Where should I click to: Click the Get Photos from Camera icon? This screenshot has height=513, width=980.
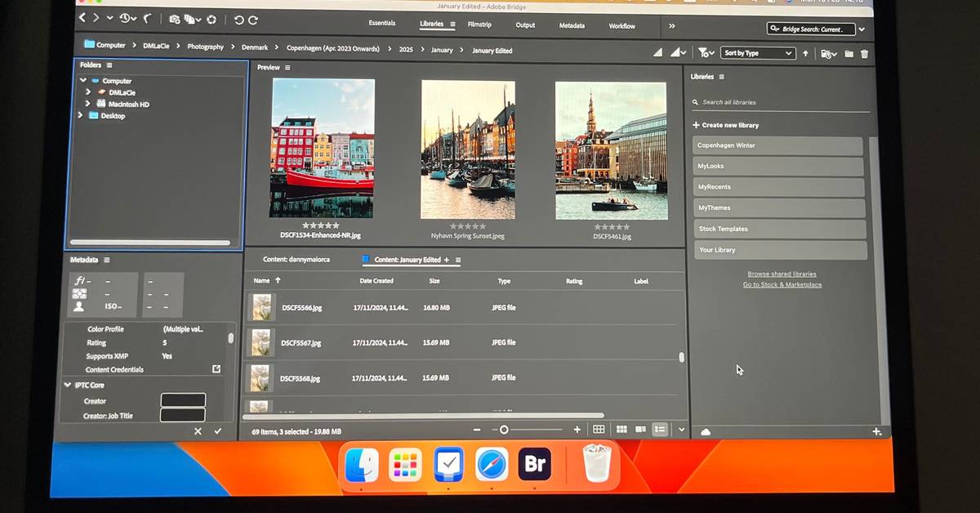pyautogui.click(x=176, y=19)
